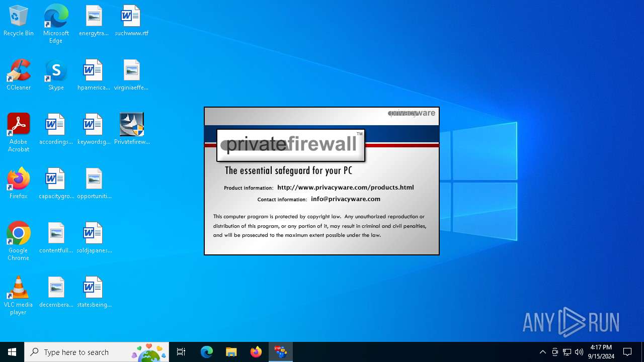Open the notification center

(628, 352)
